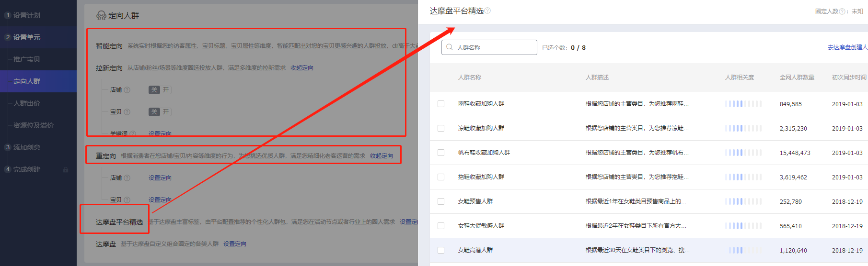Click 设置定向 link for 重定向 店铺

click(x=160, y=178)
